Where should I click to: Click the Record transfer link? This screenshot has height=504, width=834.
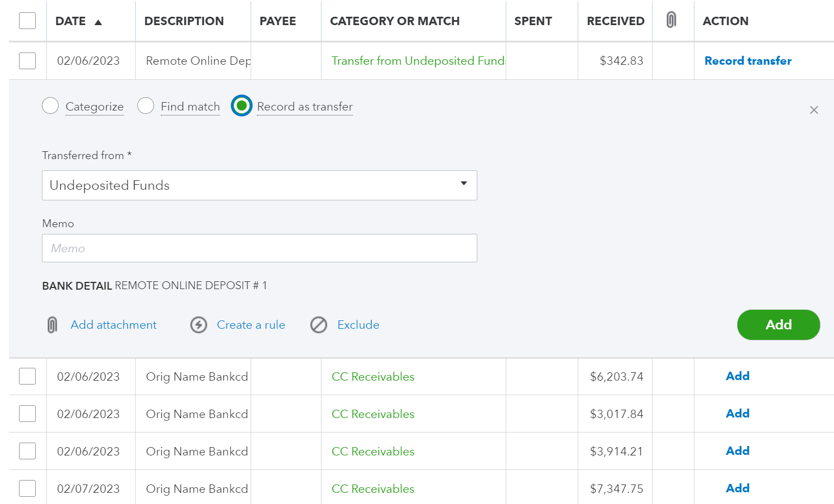[x=748, y=61]
